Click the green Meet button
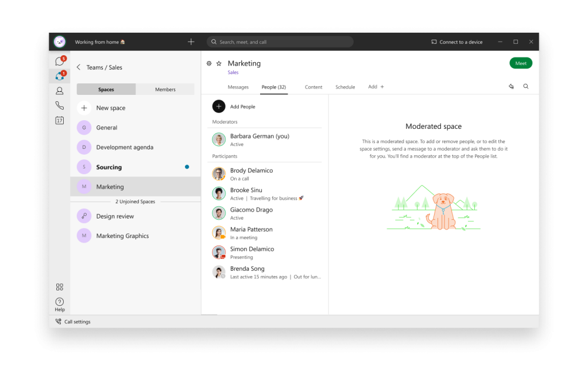The image size is (588, 368). coord(520,63)
